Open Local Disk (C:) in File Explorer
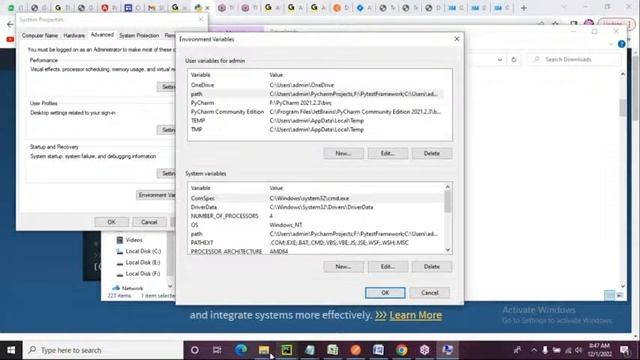This screenshot has width=640, height=360. 139,251
